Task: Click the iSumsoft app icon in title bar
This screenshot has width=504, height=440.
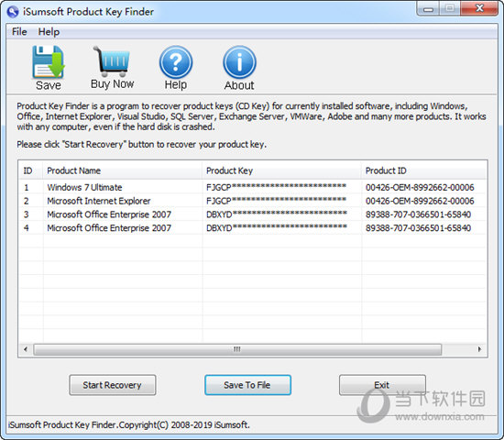Action: 13,12
